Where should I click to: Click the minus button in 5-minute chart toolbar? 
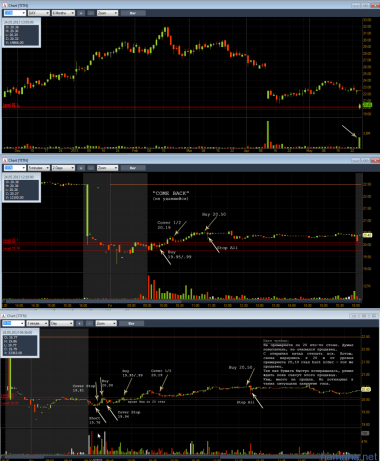coord(91,168)
